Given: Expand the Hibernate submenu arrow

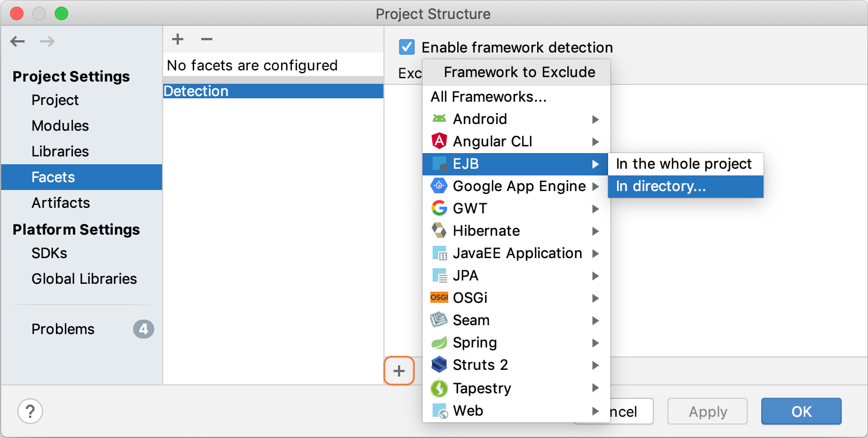Looking at the screenshot, I should pos(596,231).
